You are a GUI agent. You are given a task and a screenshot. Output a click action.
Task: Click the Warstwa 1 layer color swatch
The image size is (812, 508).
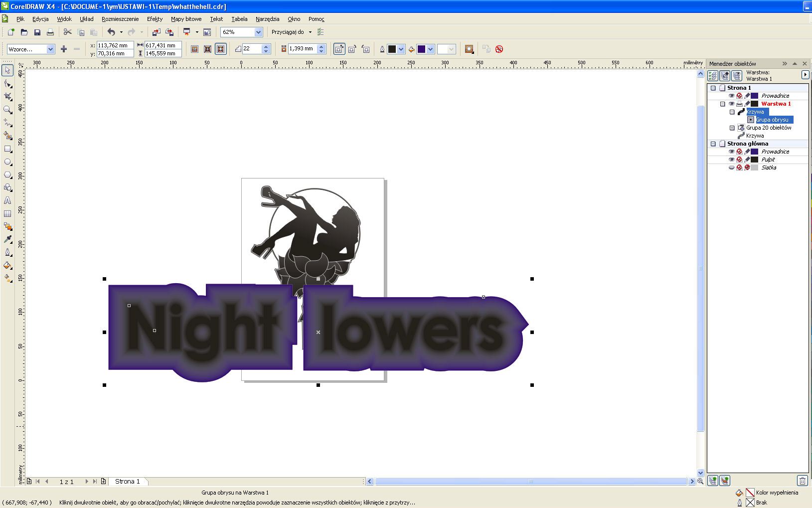pos(755,104)
